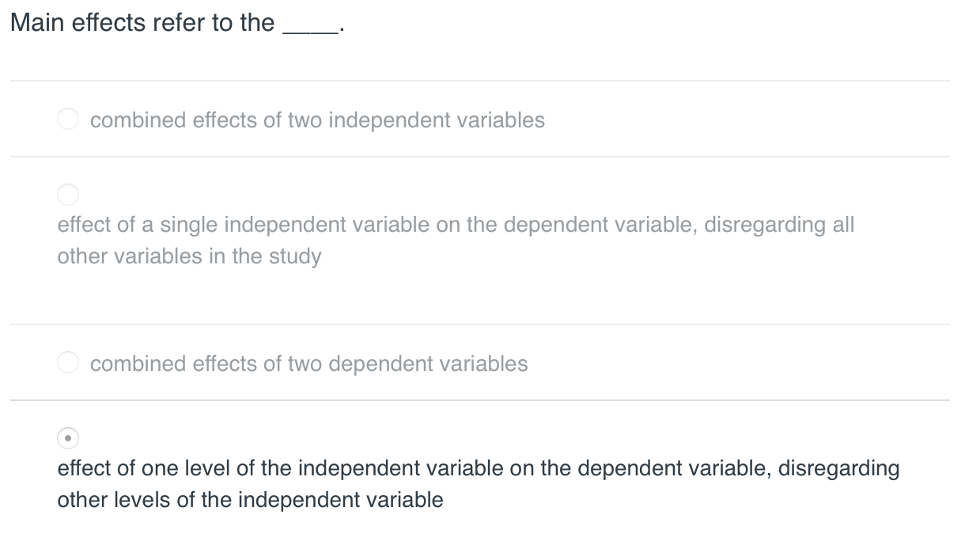Deselect the currently selected fourth radio button
Viewport: 965px width, 560px height.
point(68,438)
